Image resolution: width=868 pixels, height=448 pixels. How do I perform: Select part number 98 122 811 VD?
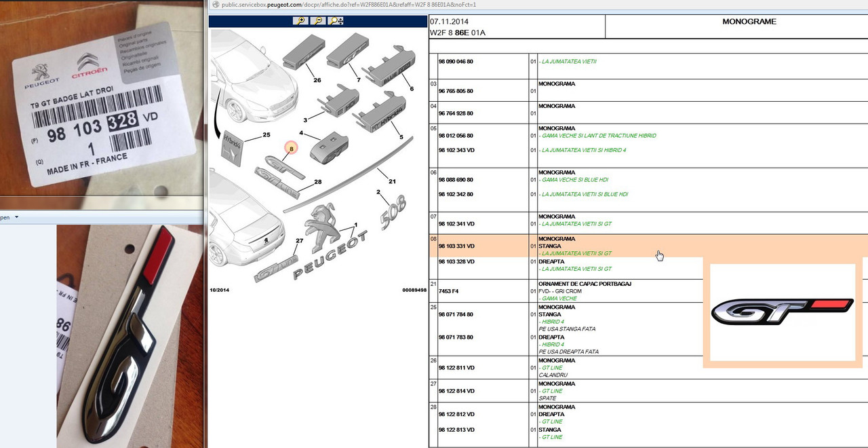coord(456,368)
